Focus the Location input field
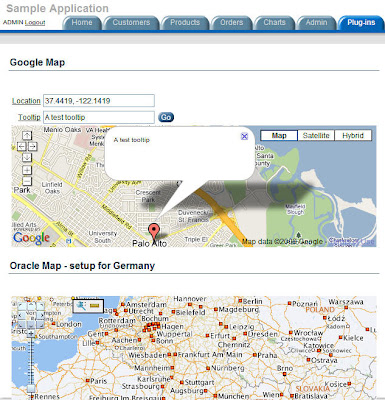This screenshot has width=385, height=400. 99,101
